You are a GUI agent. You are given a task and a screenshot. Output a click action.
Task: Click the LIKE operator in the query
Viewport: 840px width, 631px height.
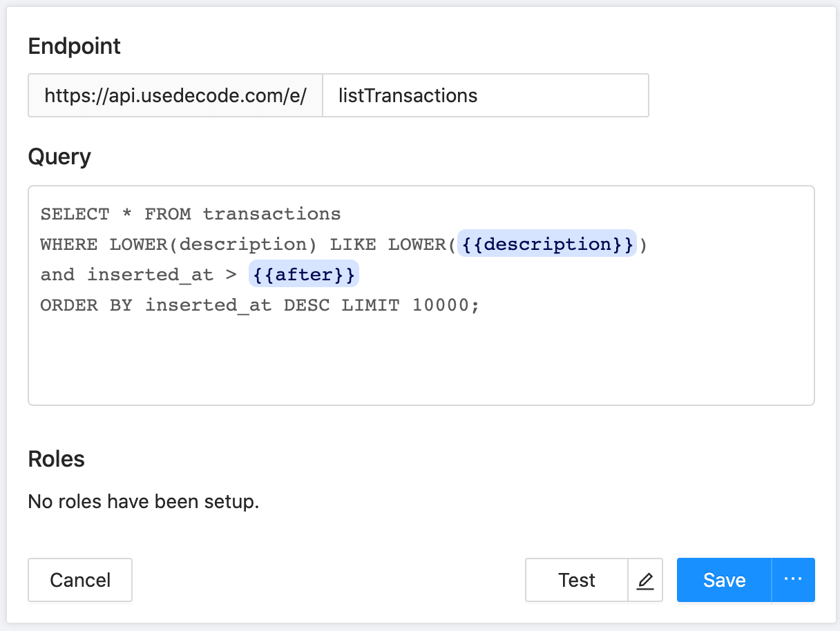[353, 244]
